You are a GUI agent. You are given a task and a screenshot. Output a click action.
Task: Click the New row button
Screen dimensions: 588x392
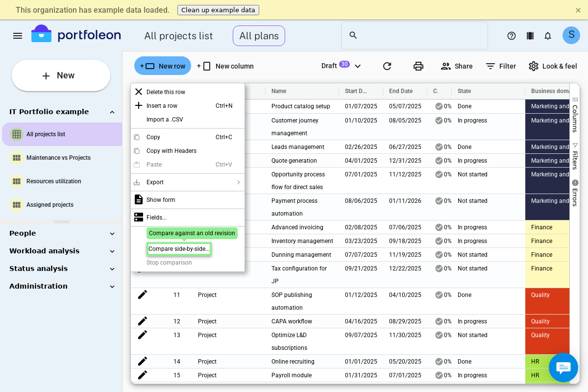point(163,66)
